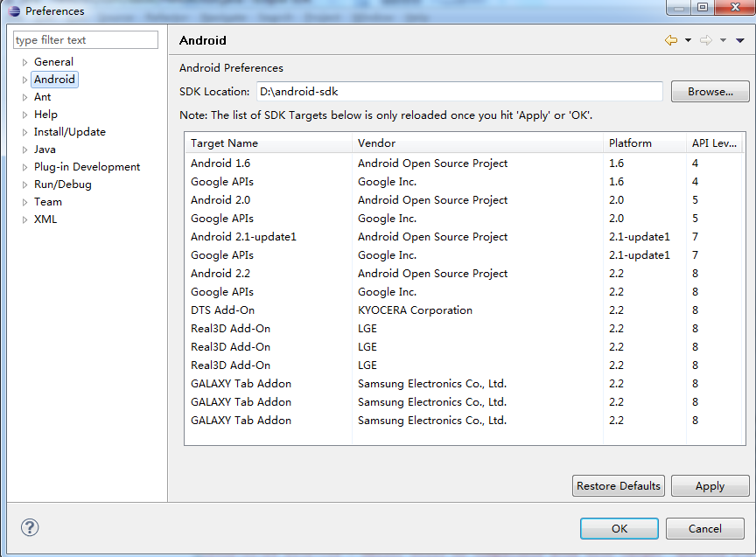Expand the XML tree node
756x557 pixels.
[24, 219]
